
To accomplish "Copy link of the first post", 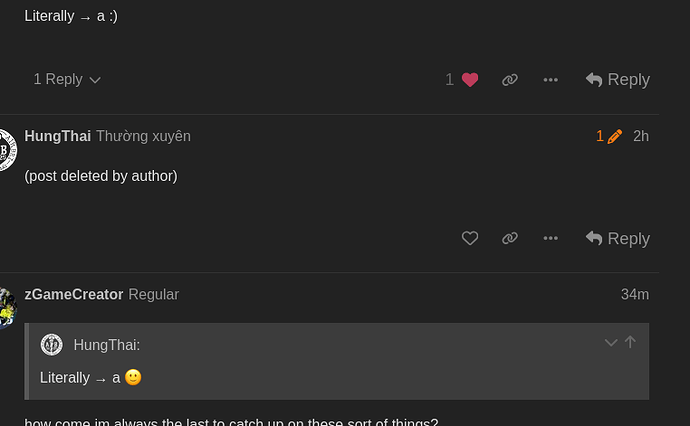I will (510, 80).
